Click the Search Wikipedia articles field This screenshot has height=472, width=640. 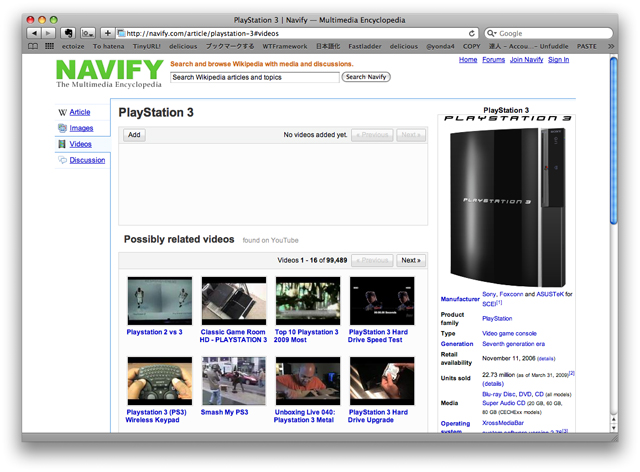click(255, 77)
